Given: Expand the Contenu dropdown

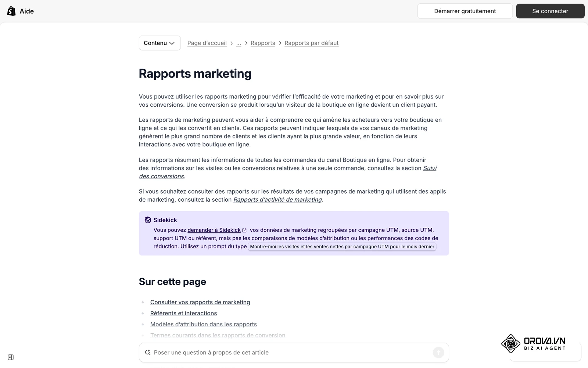Looking at the screenshot, I should pyautogui.click(x=159, y=43).
